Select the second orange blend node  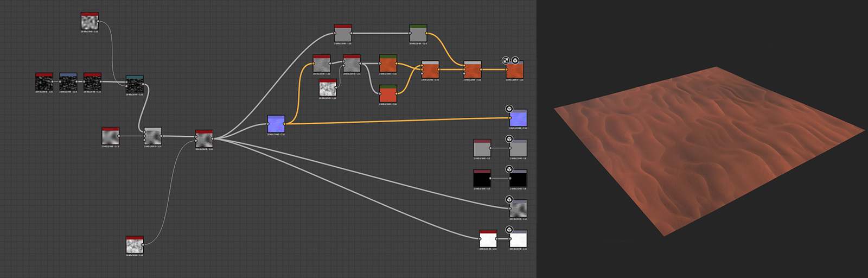click(473, 69)
